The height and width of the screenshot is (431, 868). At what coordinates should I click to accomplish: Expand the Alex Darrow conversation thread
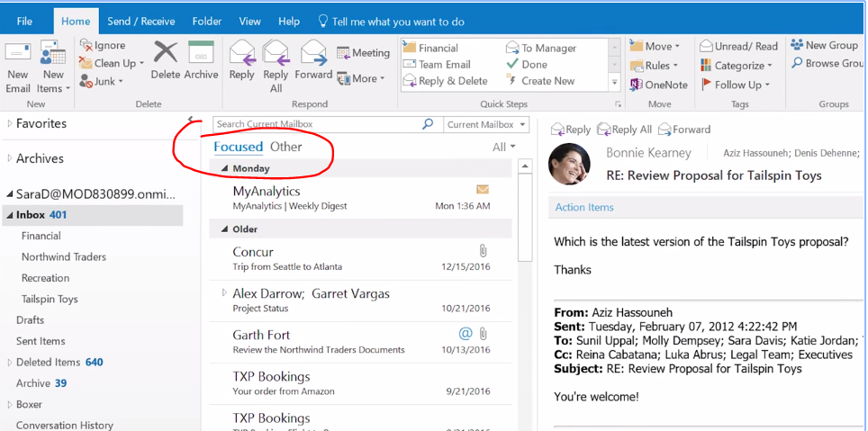[x=224, y=292]
